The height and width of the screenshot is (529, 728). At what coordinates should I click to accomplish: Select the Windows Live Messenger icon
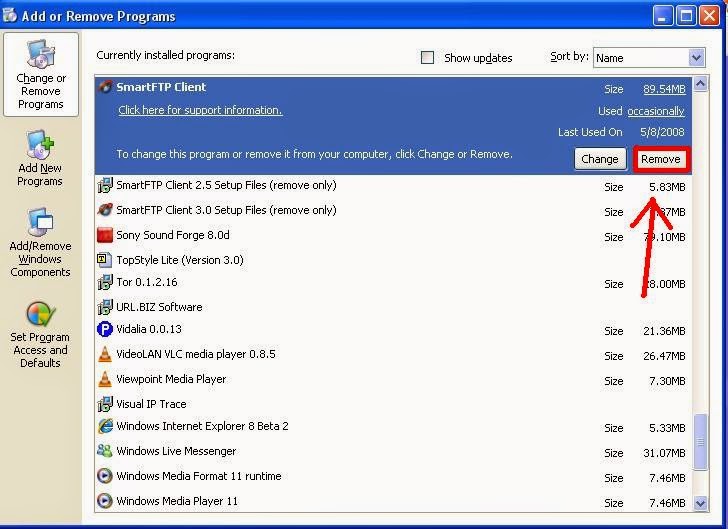tap(105, 451)
